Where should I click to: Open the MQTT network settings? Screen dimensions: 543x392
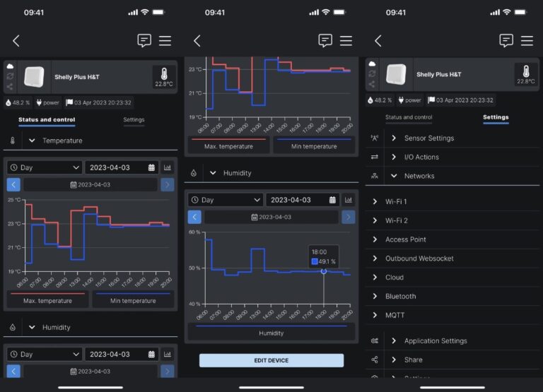click(395, 315)
